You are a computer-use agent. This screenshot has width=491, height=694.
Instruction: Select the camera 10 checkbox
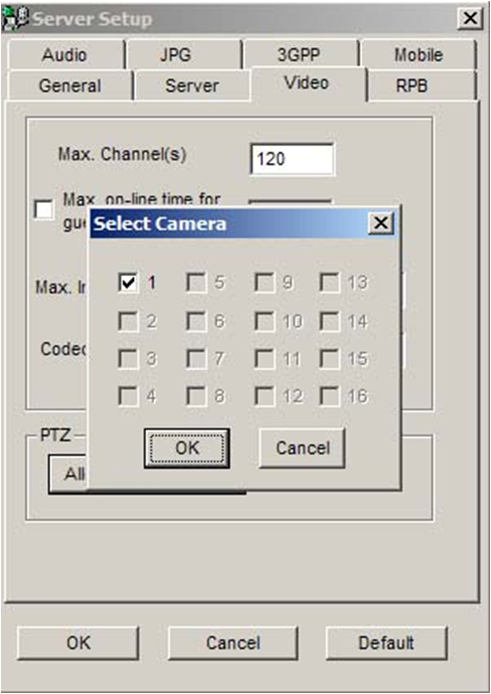tap(264, 321)
